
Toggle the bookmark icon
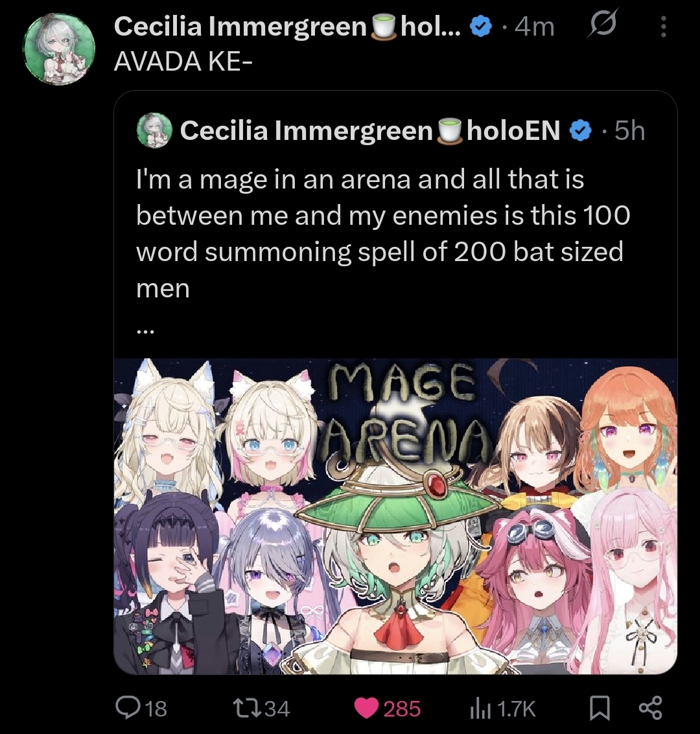pyautogui.click(x=600, y=708)
